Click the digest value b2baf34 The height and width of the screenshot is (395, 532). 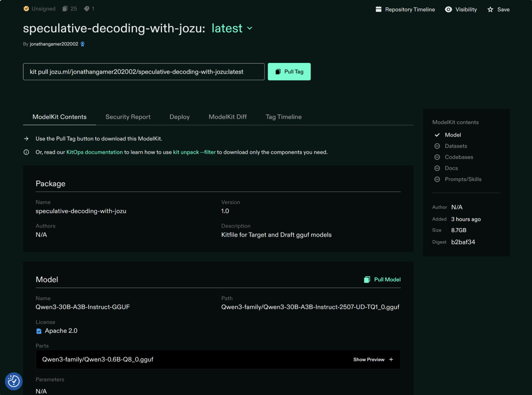pyautogui.click(x=463, y=242)
